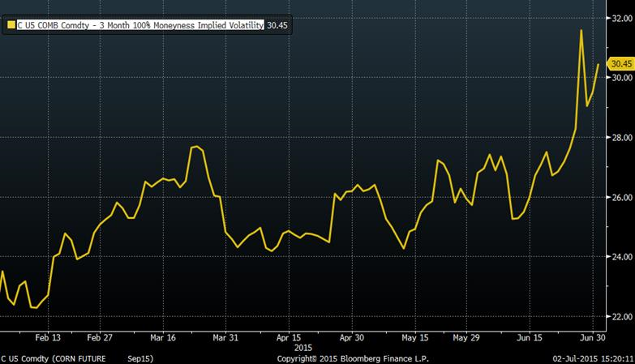This screenshot has height=364, width=635.
Task: Click the yellow legend swatch for C U5
Action: click(11, 26)
